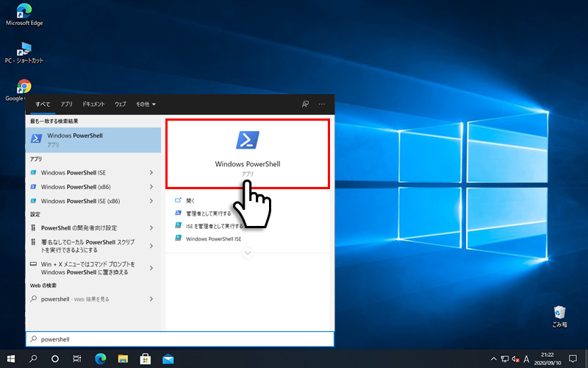
Task: Open the その他 filter dropdown
Action: pyautogui.click(x=146, y=104)
